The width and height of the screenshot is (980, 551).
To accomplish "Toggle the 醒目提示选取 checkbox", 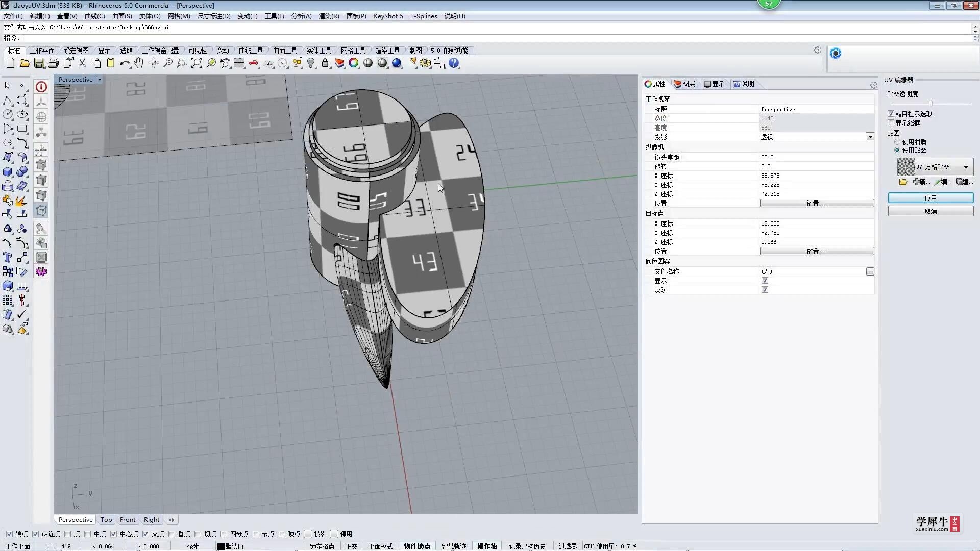I will [891, 114].
